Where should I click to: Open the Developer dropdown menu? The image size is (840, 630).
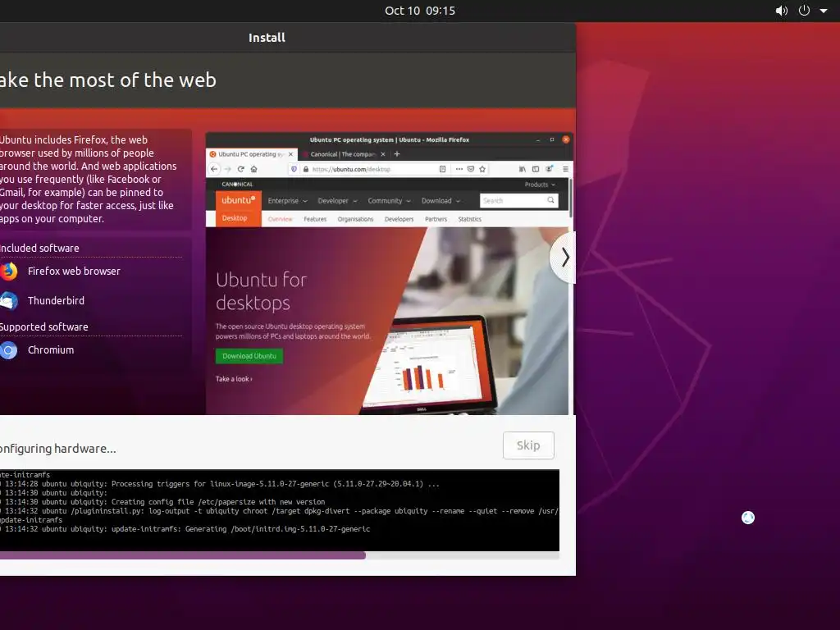[x=337, y=201]
